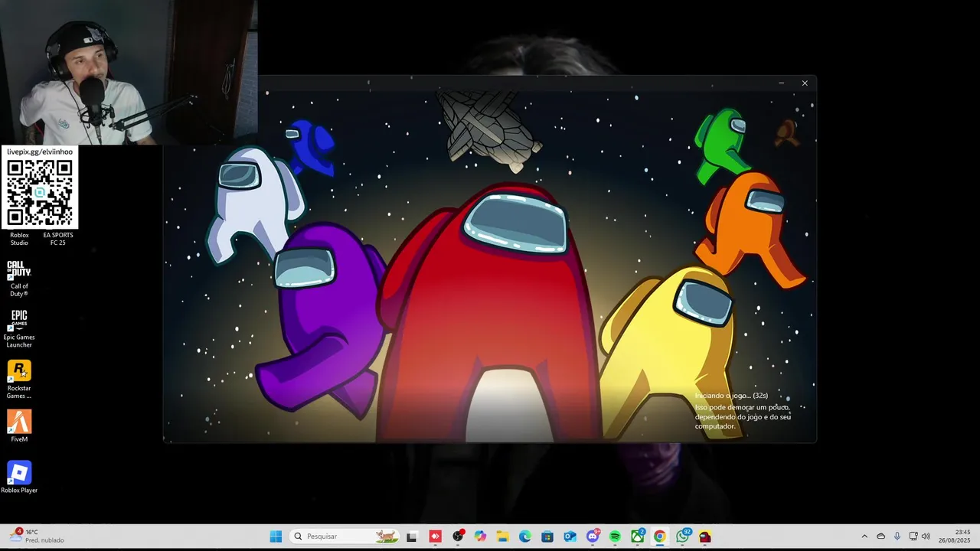Minimize the Among Us launcher window
The width and height of the screenshot is (980, 551).
pos(781,83)
